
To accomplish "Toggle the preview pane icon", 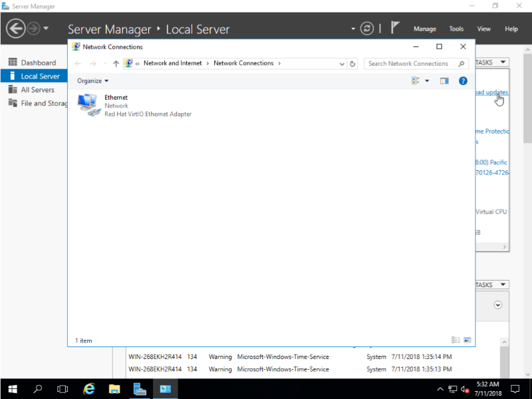I will point(444,80).
